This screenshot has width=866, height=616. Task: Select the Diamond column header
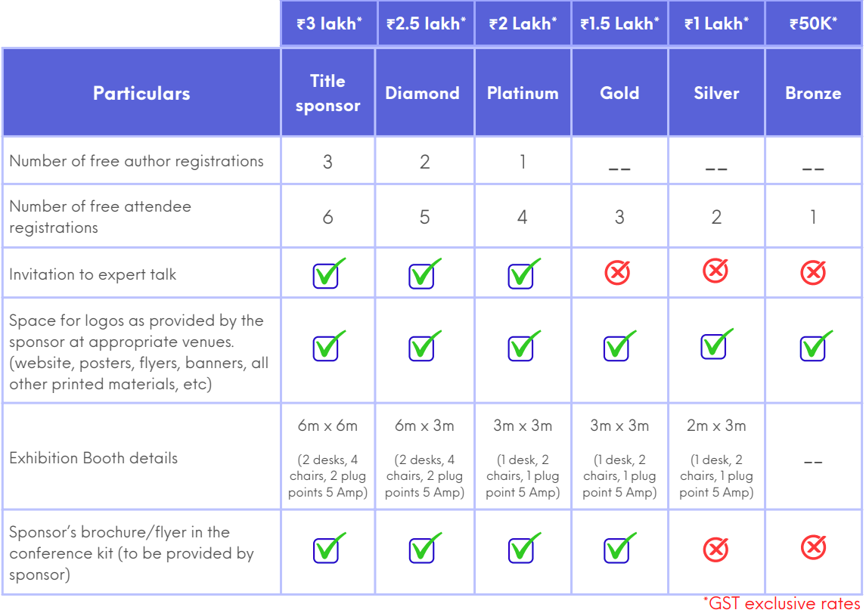423,93
